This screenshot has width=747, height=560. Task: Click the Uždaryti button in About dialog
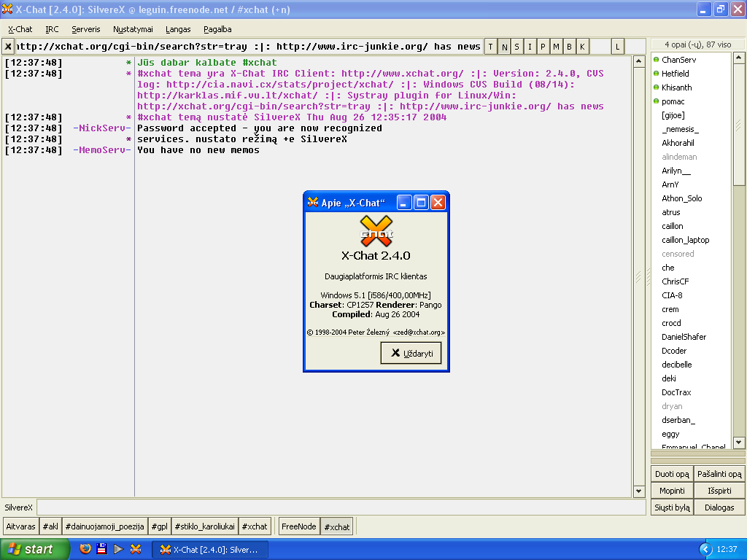click(x=411, y=353)
